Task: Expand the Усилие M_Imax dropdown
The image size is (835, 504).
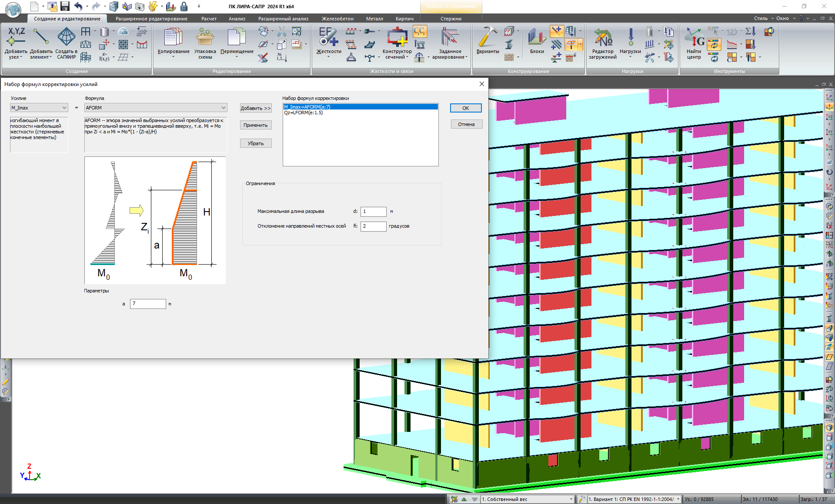Action: click(64, 108)
